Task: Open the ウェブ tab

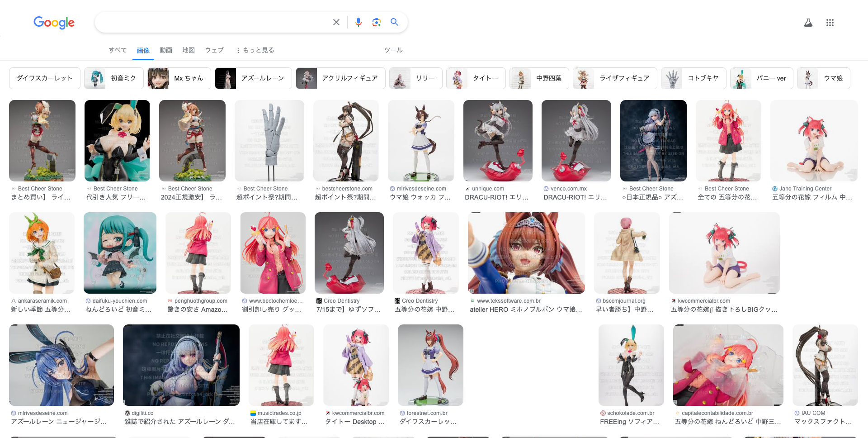Action: coord(214,50)
